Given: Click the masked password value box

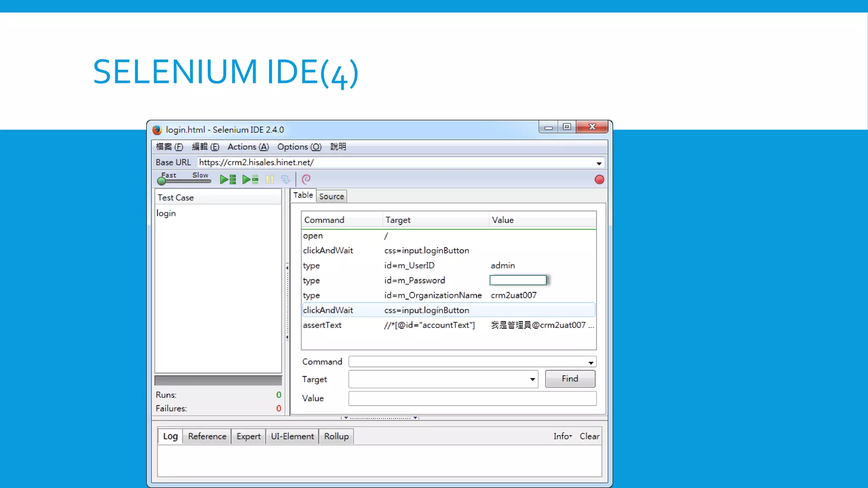Looking at the screenshot, I should coord(518,280).
